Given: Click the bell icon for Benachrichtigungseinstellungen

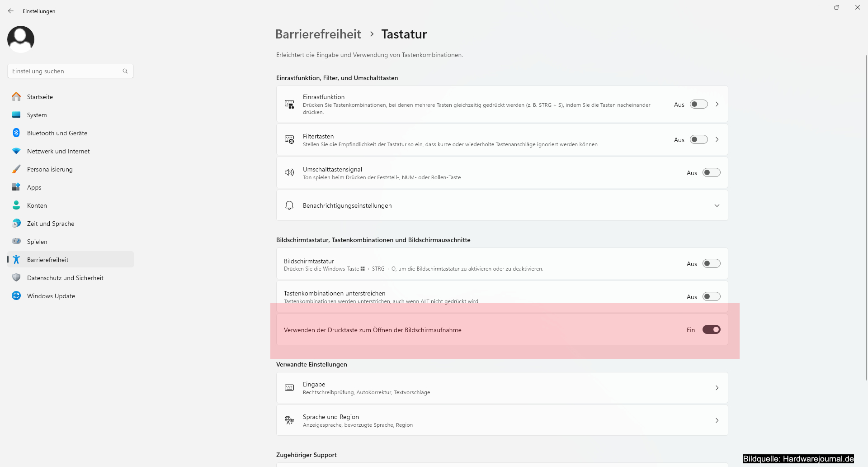Looking at the screenshot, I should 289,205.
